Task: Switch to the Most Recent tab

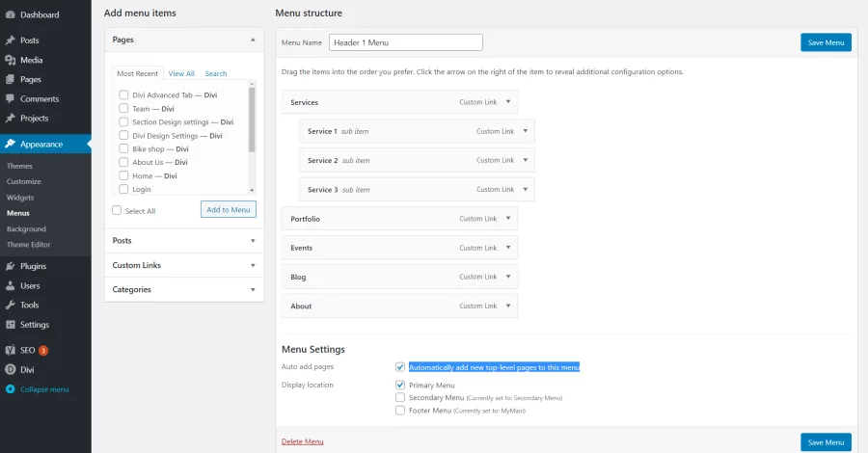Action: tap(137, 73)
